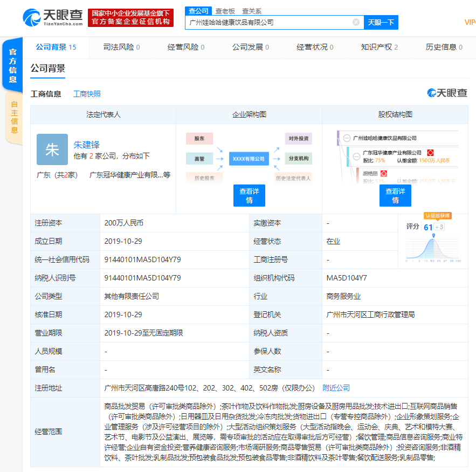This screenshot has width=476, height=472.
Task: Switch to the 自主信息 side tab
Action: 14,117
